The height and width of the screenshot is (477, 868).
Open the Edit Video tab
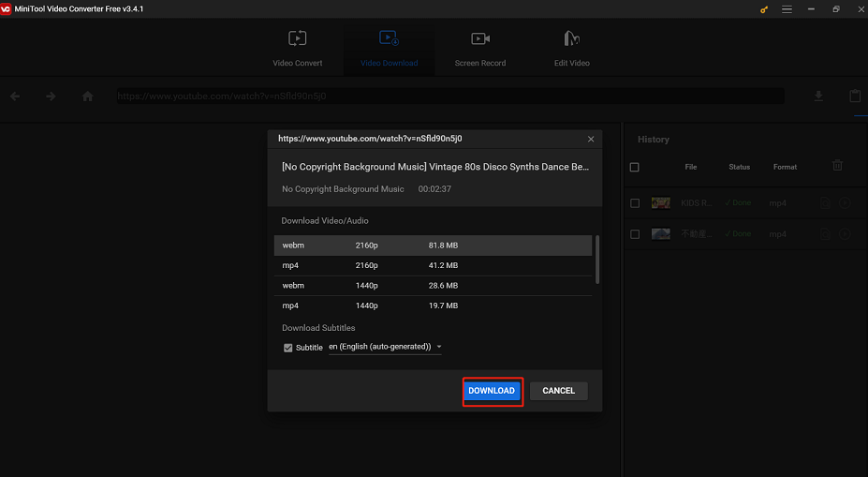click(x=572, y=48)
